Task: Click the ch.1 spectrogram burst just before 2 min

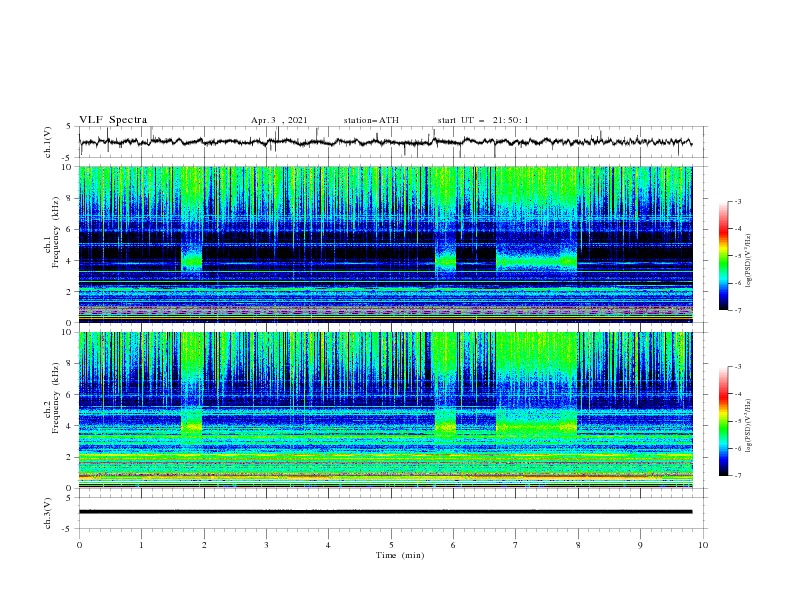Action: (192, 259)
